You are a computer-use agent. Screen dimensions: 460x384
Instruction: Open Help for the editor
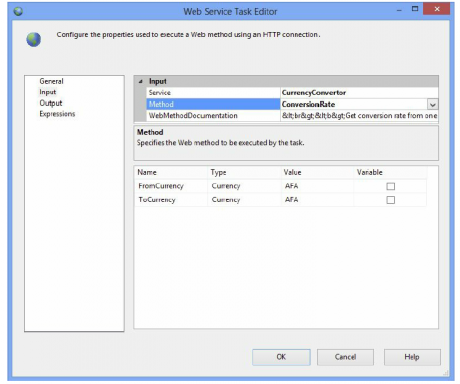click(412, 357)
